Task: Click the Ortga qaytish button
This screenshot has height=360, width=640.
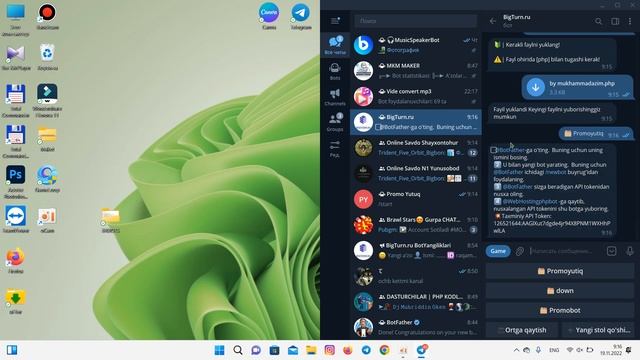Action: 522,330
